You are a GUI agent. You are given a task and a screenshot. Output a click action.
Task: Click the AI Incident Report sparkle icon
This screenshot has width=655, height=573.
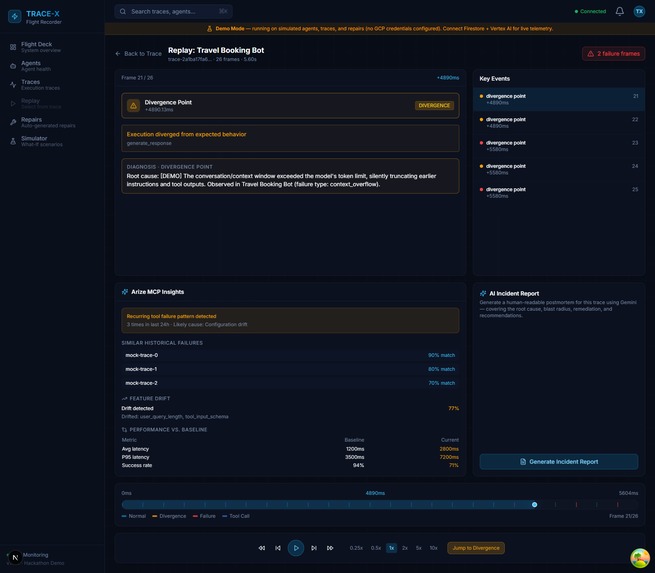pos(483,294)
